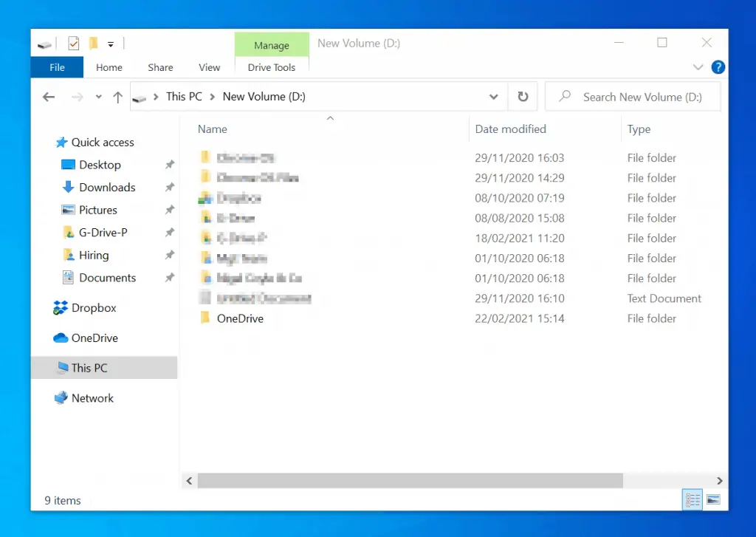
Task: Go forward with the right arrow
Action: tap(77, 97)
